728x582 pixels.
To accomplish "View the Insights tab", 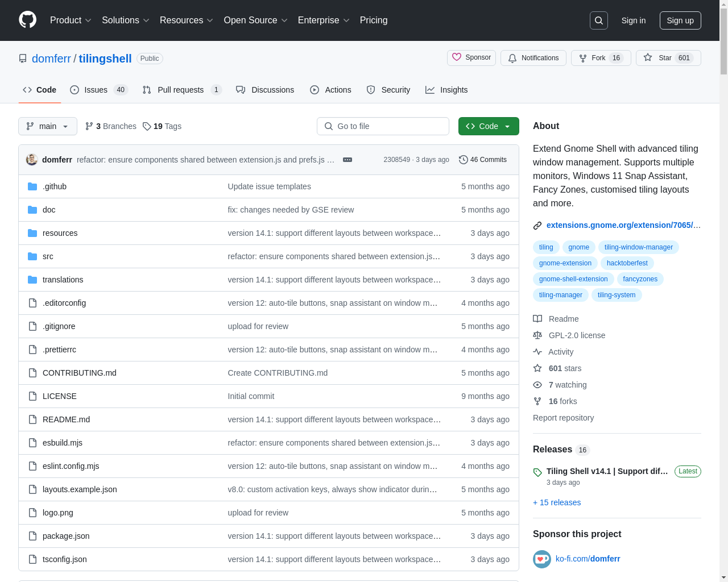I will [x=446, y=90].
